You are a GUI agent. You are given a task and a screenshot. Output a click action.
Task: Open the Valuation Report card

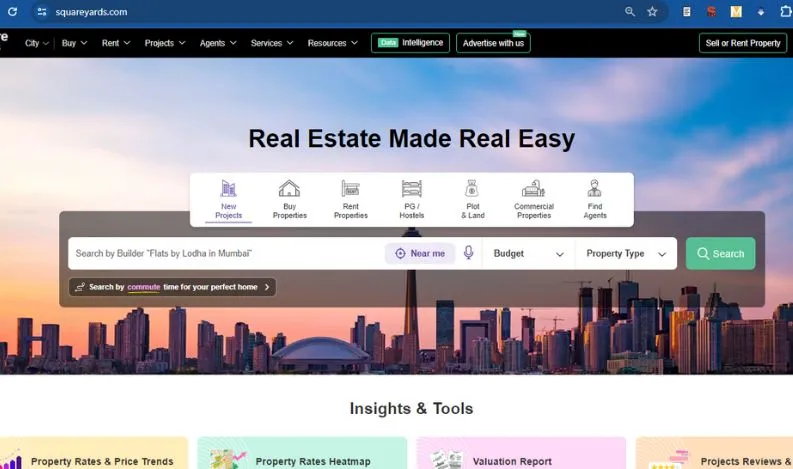point(521,453)
